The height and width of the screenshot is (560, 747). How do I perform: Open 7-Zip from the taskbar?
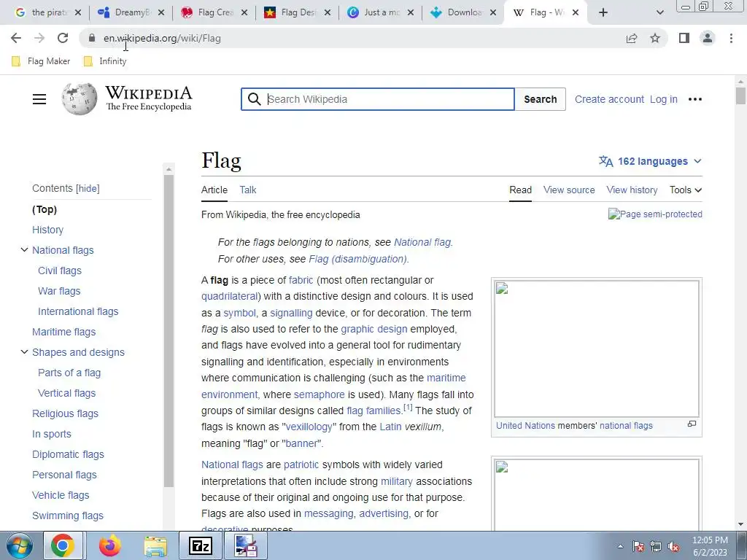[x=200, y=545]
